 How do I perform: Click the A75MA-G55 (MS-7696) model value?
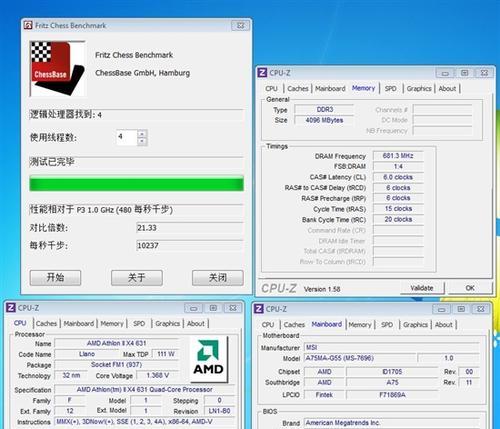(x=360, y=358)
